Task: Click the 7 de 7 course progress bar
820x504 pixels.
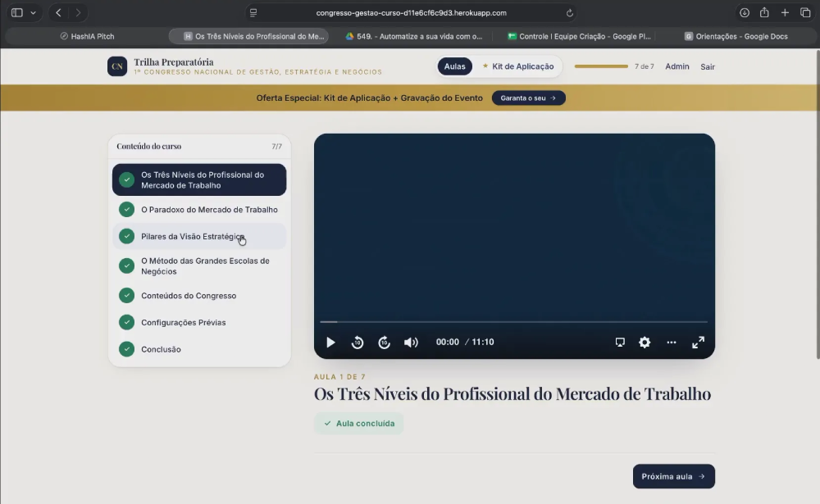Action: (x=601, y=66)
